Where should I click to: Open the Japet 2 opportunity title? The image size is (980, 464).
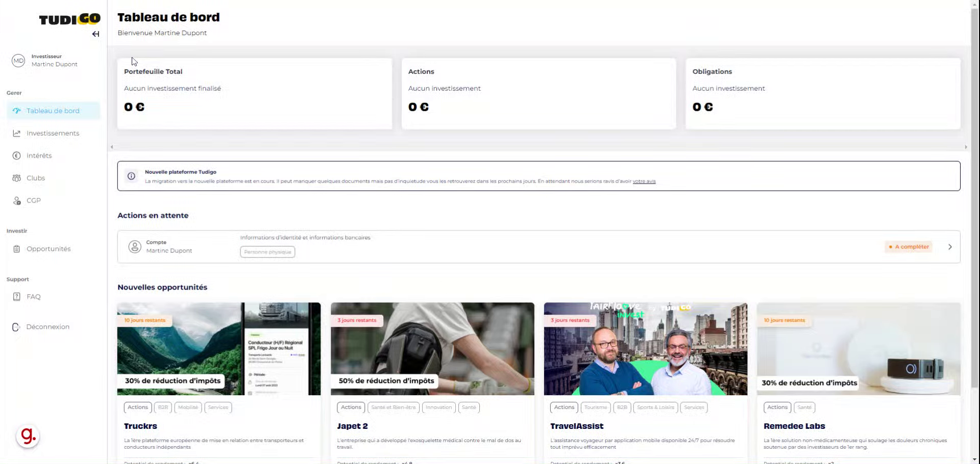click(x=352, y=426)
